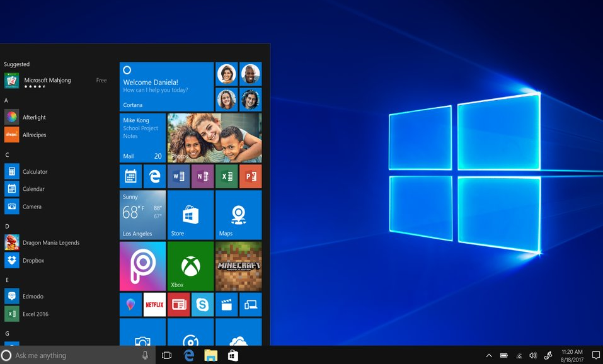Open the Skype tile
The height and width of the screenshot is (364, 603).
[x=202, y=305]
